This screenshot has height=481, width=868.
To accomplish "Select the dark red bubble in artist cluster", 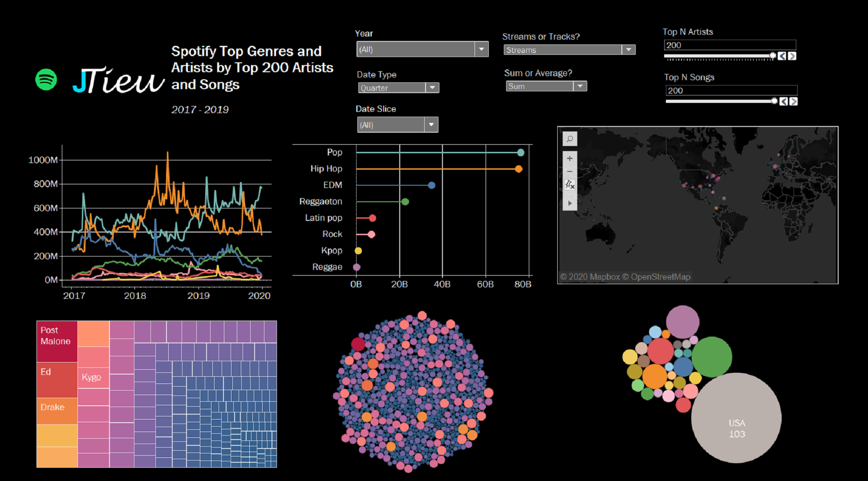I will 358,344.
